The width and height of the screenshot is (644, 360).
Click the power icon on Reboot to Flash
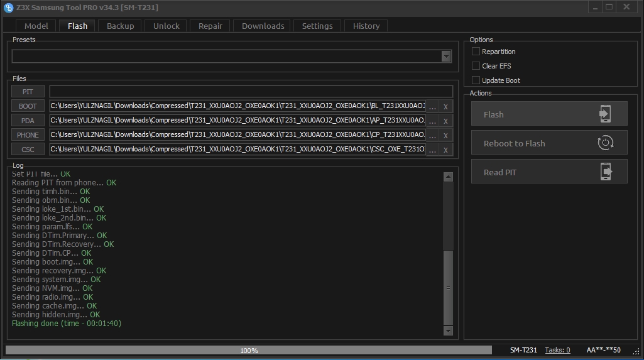coord(606,143)
